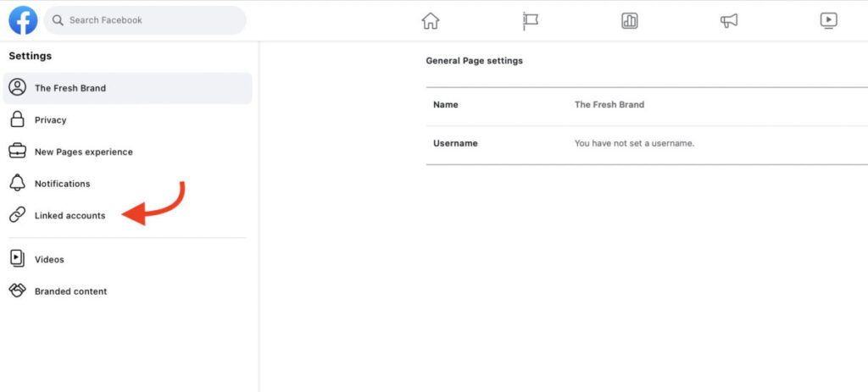Click 'You have not set a username.' text
This screenshot has height=392, width=868.
click(x=634, y=143)
